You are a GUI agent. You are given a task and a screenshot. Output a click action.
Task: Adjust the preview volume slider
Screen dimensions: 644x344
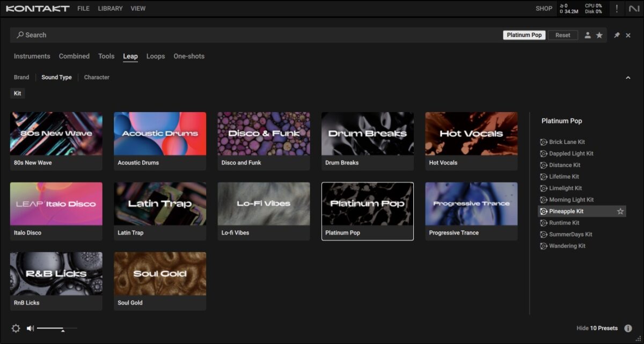[63, 328]
